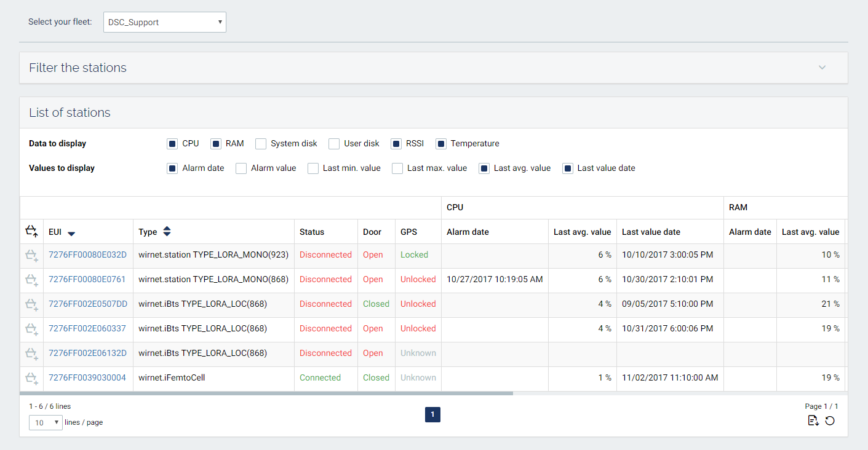
Task: Sort the table by Type column arrows
Action: click(x=167, y=232)
